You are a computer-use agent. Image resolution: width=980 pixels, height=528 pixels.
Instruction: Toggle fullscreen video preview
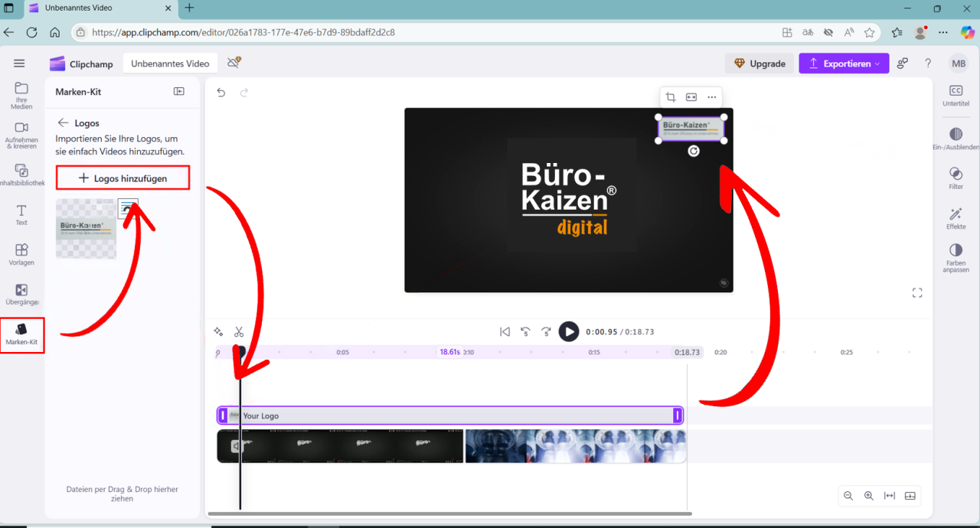click(916, 292)
